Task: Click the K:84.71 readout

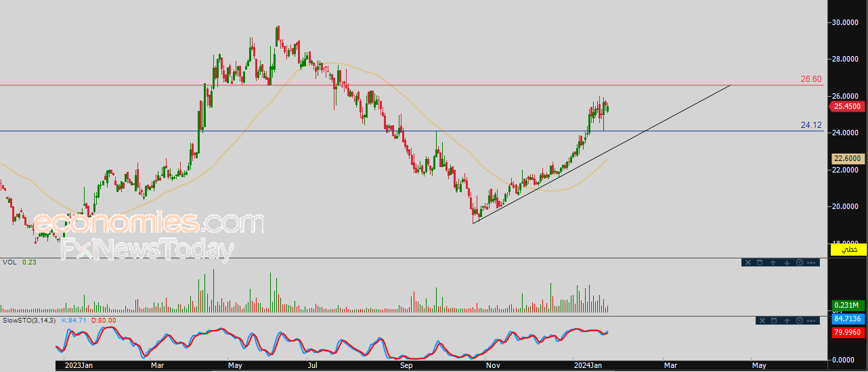Action: click(75, 320)
